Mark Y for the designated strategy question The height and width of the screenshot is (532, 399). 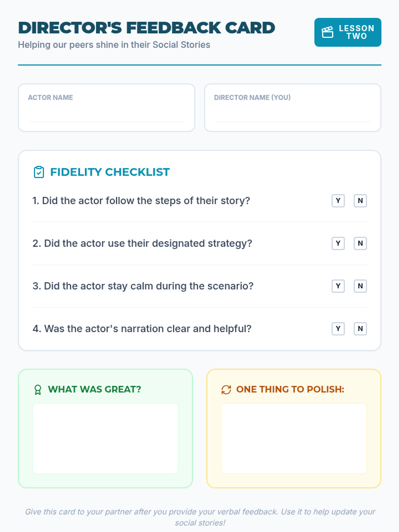338,243
